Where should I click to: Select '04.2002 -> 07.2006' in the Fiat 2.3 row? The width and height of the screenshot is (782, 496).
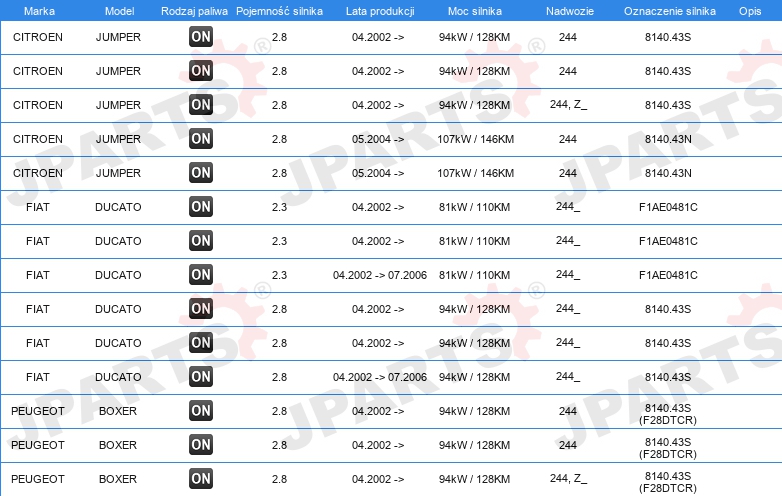click(x=380, y=275)
